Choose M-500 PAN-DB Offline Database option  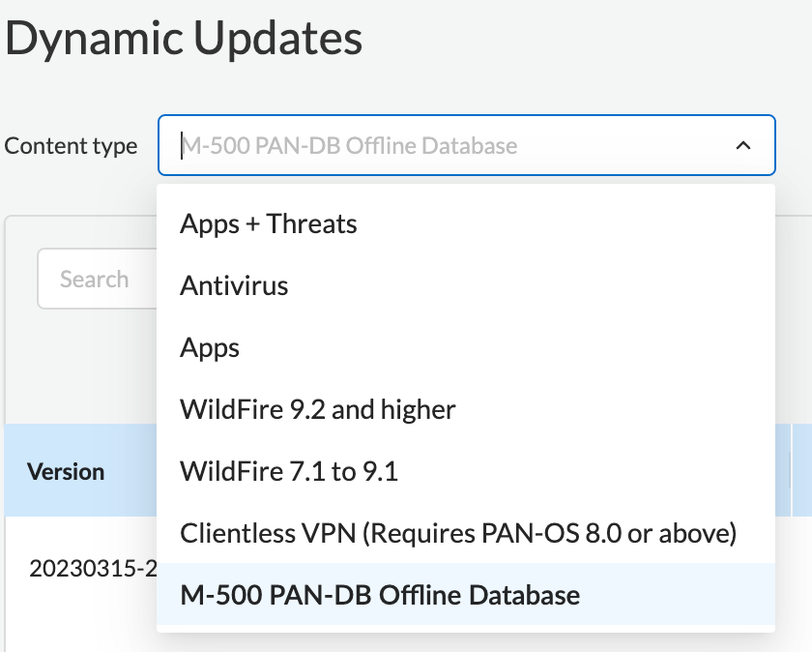tap(466, 595)
